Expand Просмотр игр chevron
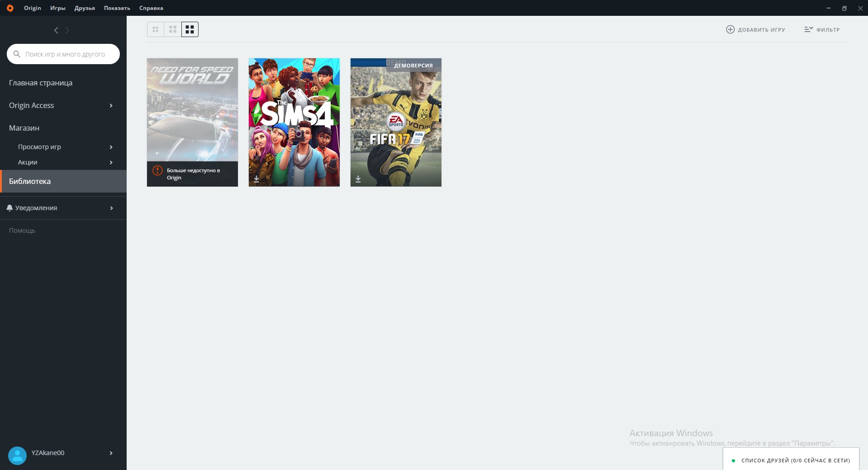The image size is (868, 470). (111, 147)
